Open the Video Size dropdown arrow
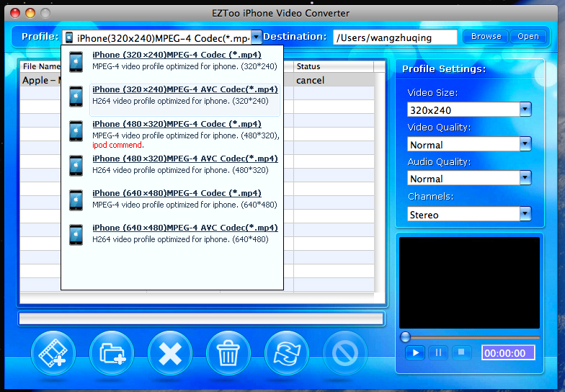This screenshot has width=565, height=392. 525,110
